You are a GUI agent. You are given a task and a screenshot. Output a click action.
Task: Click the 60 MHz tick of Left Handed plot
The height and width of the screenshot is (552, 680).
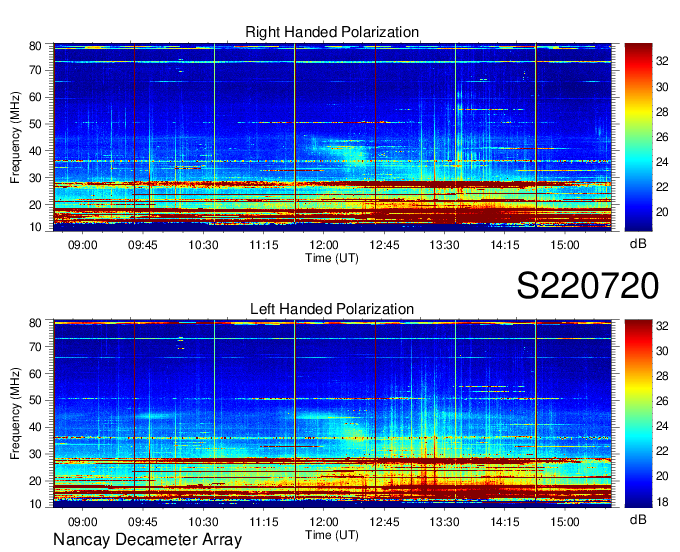tap(35, 374)
